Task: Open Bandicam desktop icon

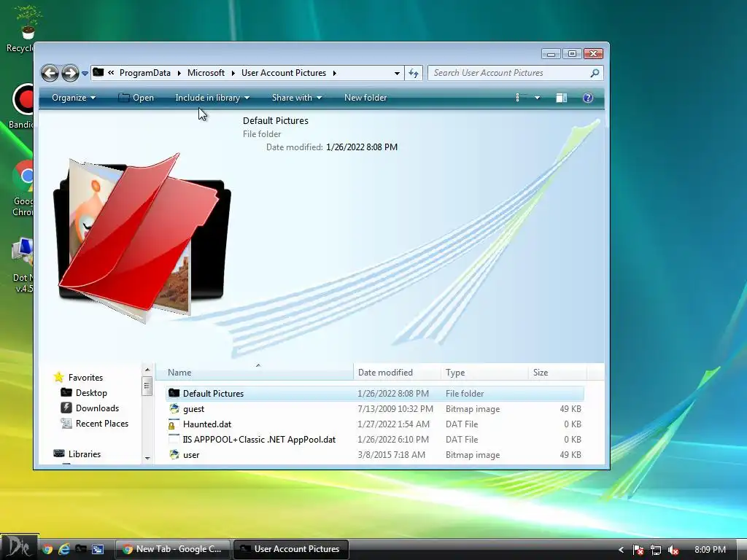Action: [21, 106]
